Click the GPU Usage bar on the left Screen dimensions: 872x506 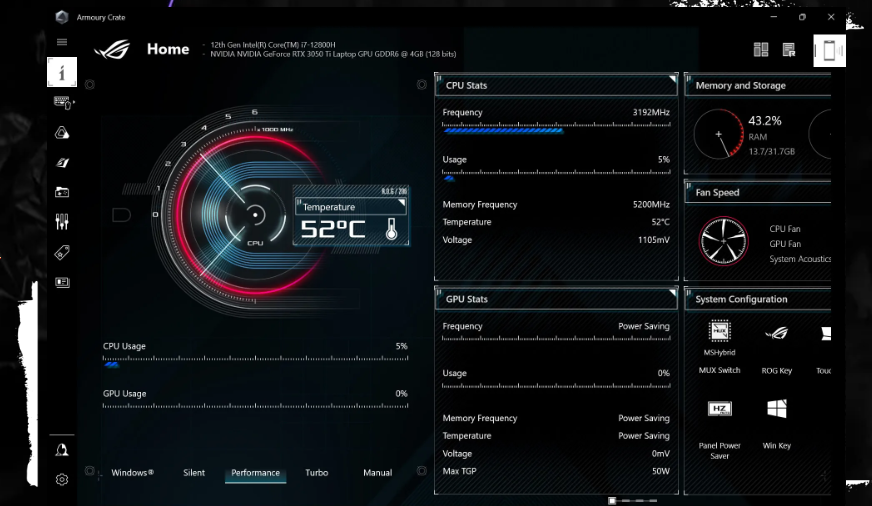click(255, 406)
